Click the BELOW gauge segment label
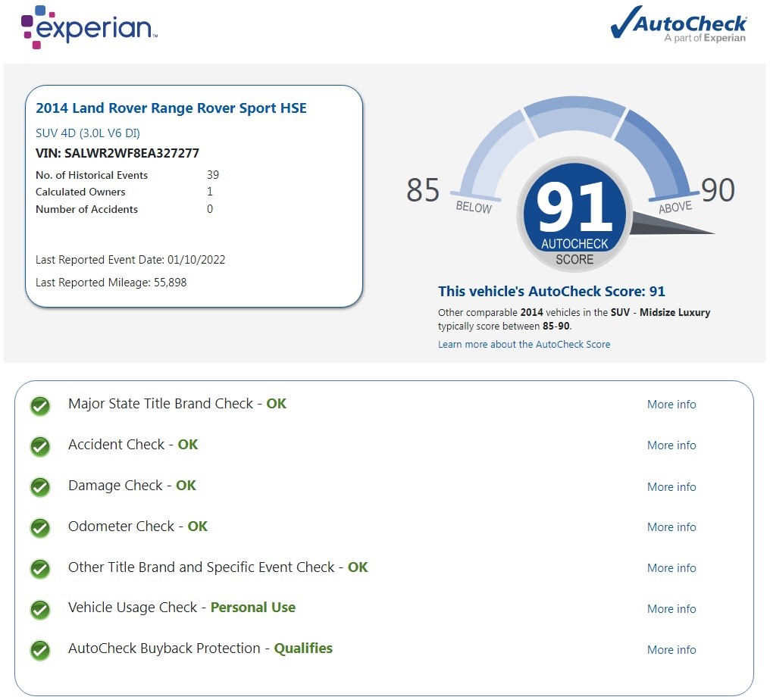770x700 pixels. 474,207
